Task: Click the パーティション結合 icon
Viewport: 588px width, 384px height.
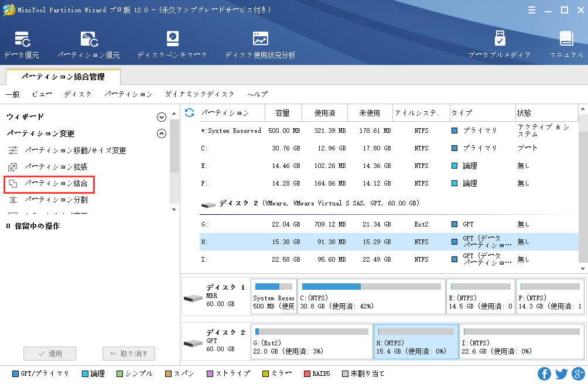Action: [13, 184]
